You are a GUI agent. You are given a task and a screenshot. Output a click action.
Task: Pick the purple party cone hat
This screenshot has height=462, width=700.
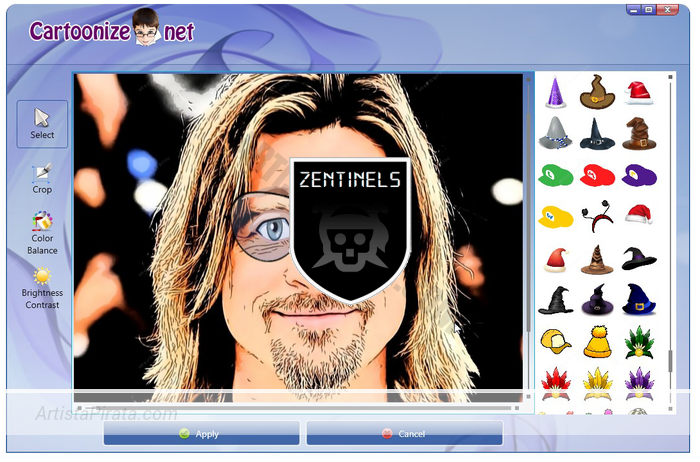point(555,92)
